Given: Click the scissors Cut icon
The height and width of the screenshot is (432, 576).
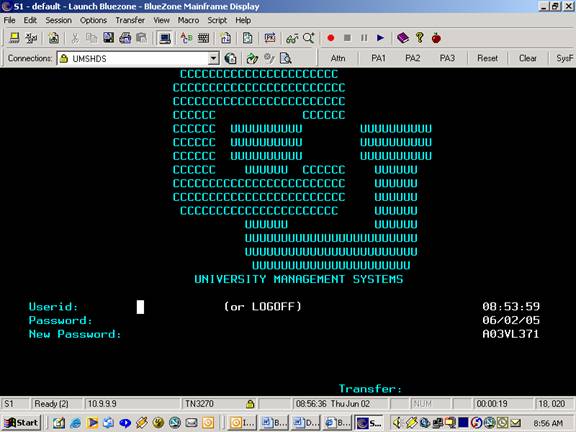Looking at the screenshot, I should click(x=75, y=38).
